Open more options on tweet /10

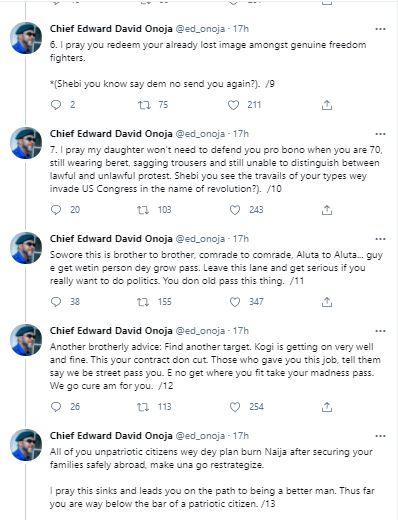[x=380, y=134]
